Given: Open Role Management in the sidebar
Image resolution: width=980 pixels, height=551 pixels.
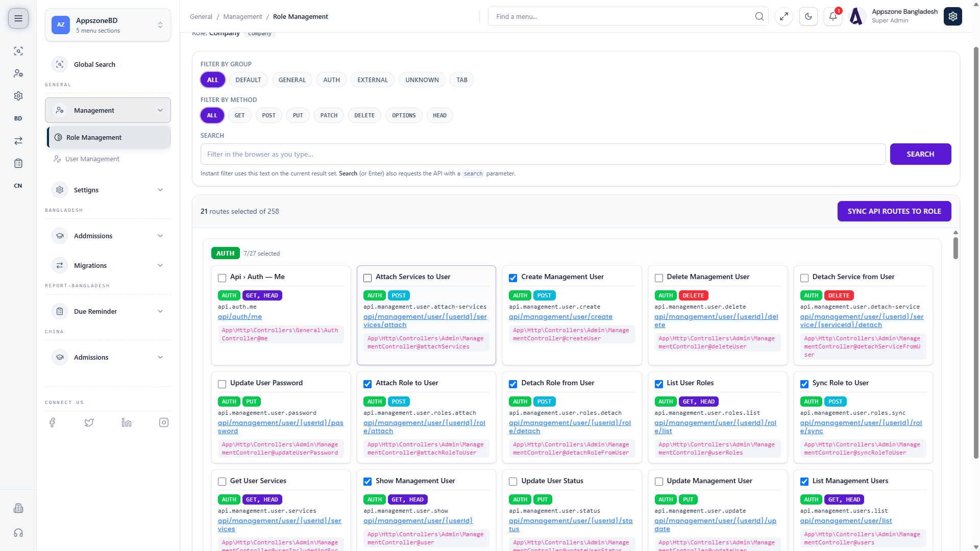Looking at the screenshot, I should coord(109,137).
